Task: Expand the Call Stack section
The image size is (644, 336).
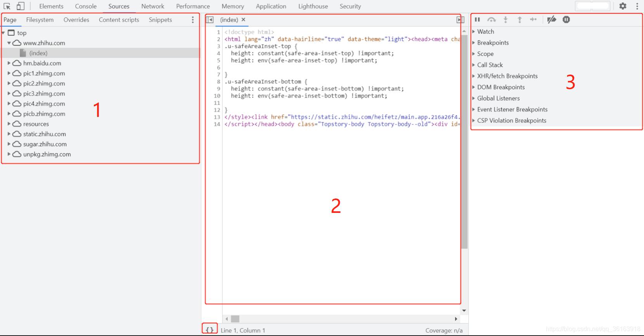Action: coord(474,65)
